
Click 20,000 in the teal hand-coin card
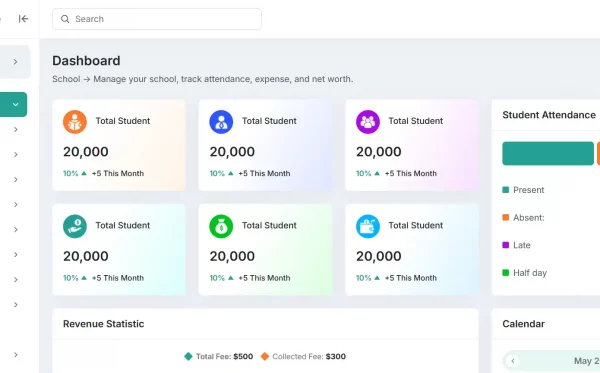pyautogui.click(x=86, y=256)
